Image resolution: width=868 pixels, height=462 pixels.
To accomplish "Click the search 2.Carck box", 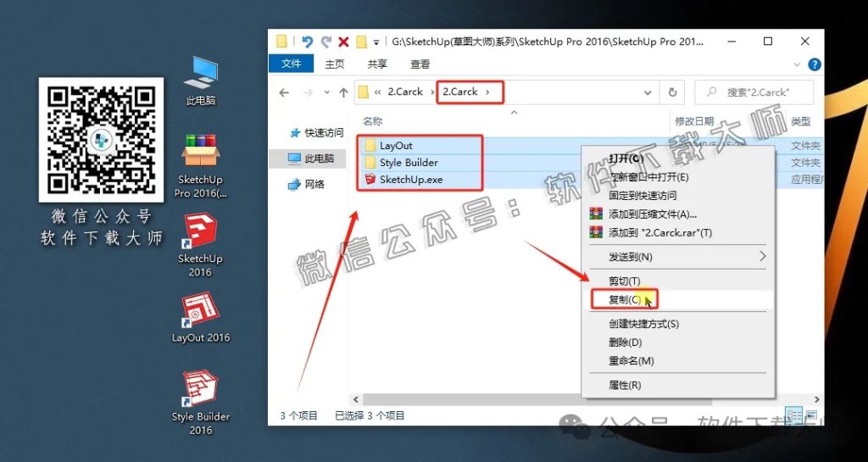I will (754, 92).
